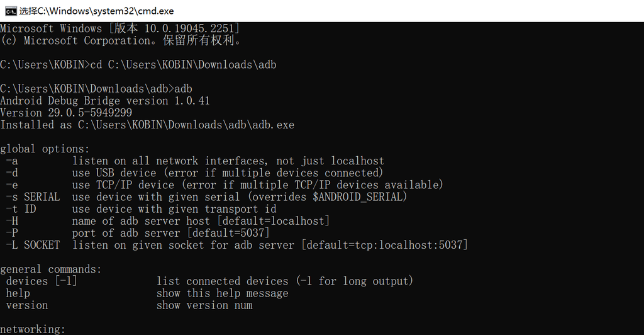The width and height of the screenshot is (644, 335).
Task: Click the global options heading
Action: click(x=45, y=149)
